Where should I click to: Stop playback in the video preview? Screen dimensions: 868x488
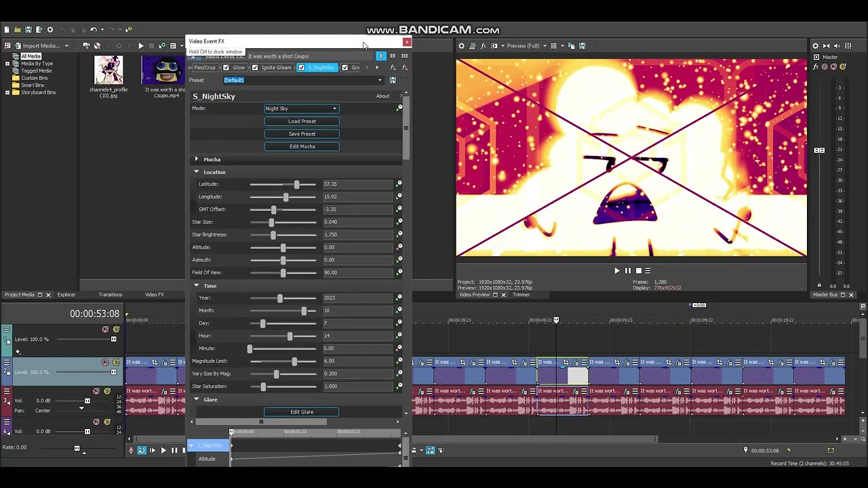pos(638,270)
